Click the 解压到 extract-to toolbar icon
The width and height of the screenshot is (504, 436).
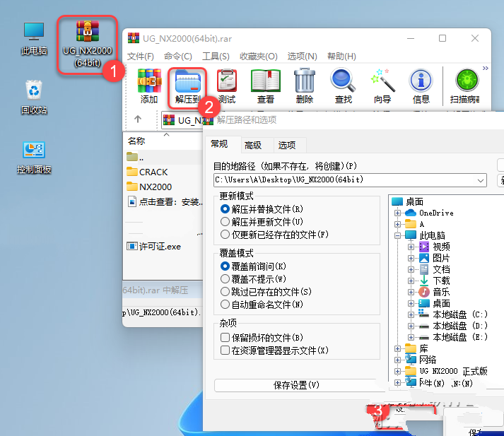pyautogui.click(x=188, y=87)
